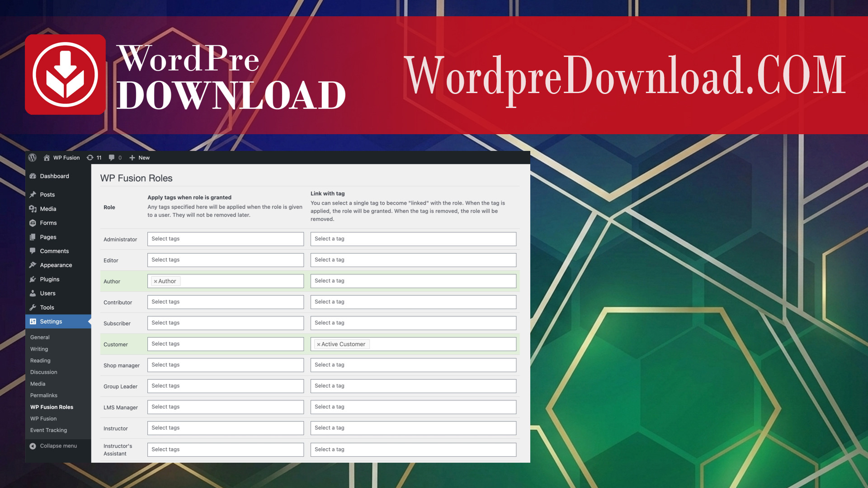Click the Plugins plug icon
The width and height of the screenshot is (868, 488).
pos(33,279)
